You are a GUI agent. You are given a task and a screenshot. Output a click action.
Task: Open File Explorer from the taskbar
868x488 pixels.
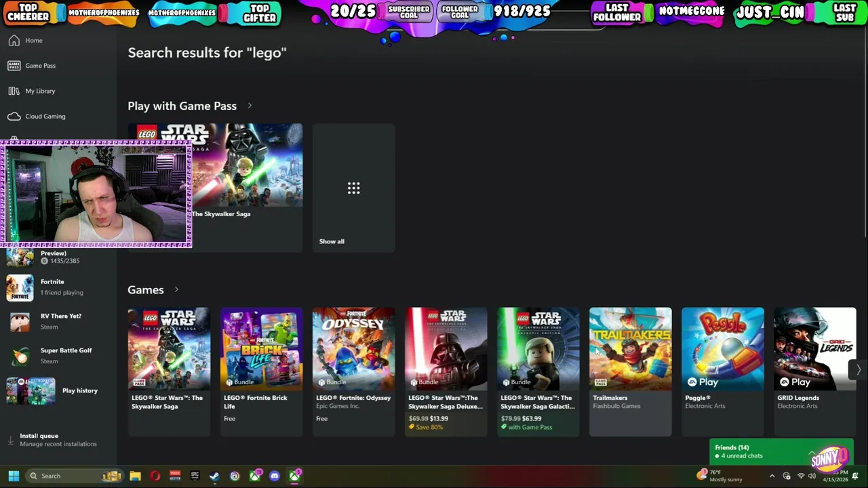click(136, 476)
